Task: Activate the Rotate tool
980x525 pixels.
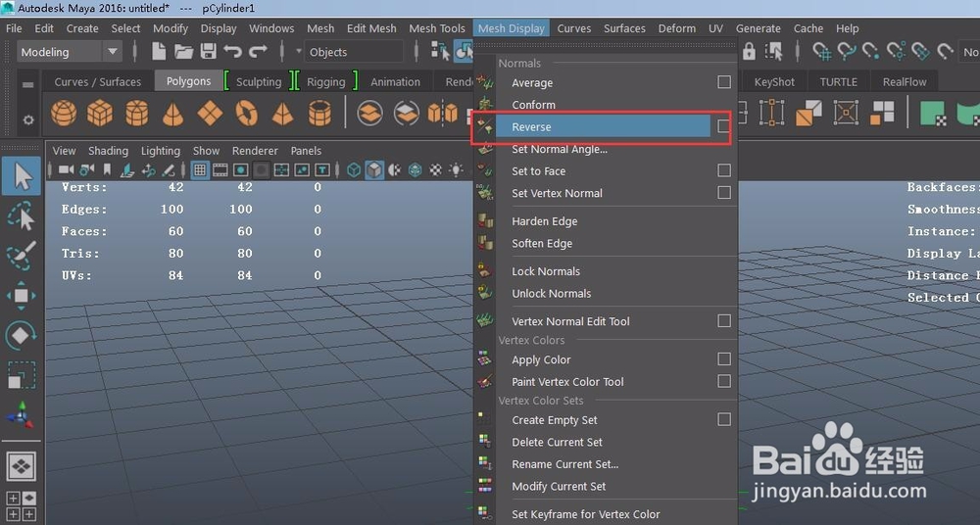Action: [22, 336]
